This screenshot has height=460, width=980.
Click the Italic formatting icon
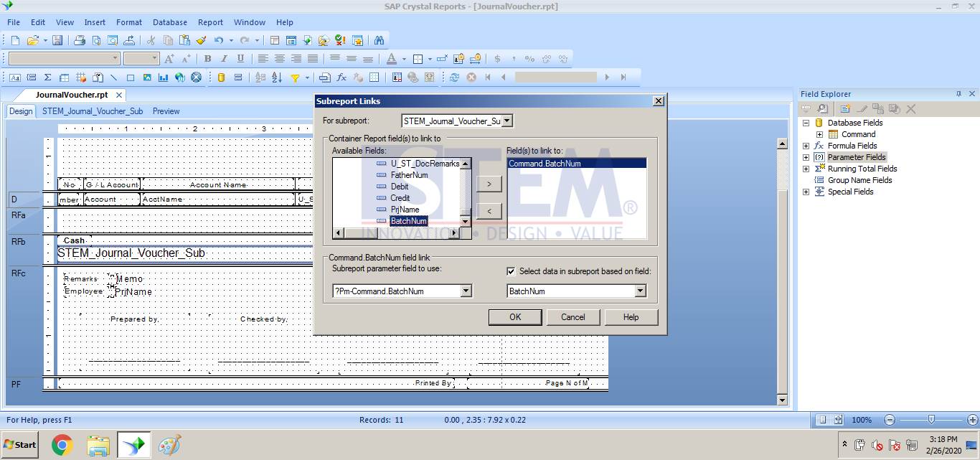pos(224,59)
